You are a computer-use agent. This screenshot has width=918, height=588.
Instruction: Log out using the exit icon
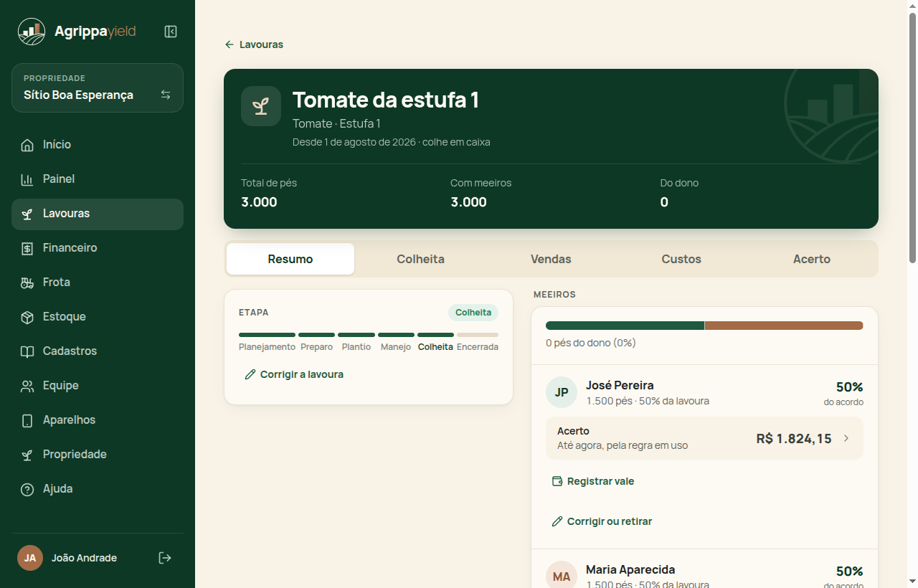point(165,558)
